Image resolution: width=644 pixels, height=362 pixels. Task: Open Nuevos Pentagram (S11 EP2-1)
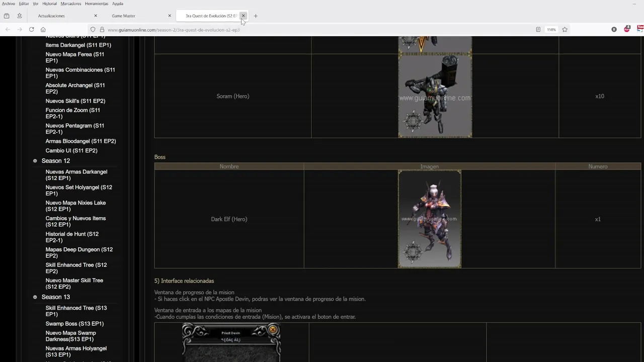coord(75,129)
